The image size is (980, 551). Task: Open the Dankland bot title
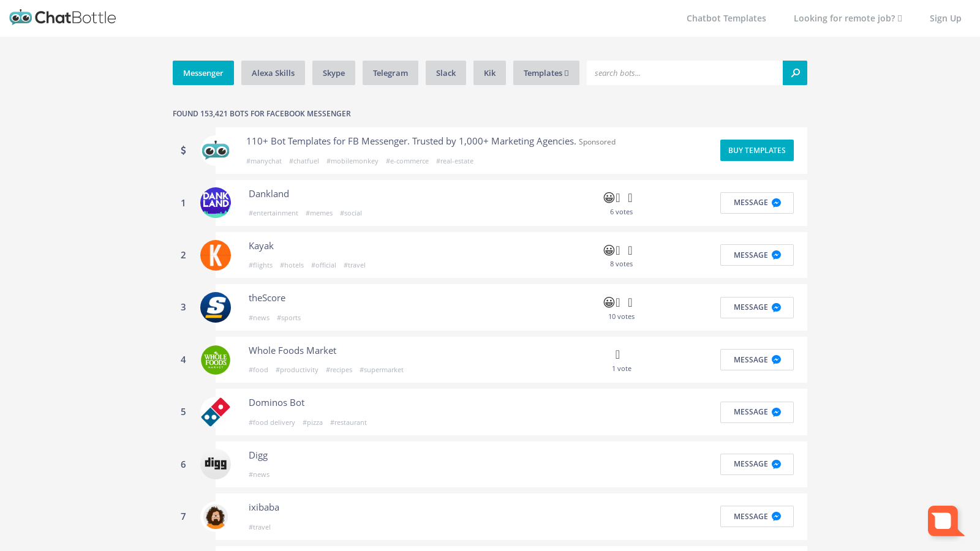click(269, 193)
